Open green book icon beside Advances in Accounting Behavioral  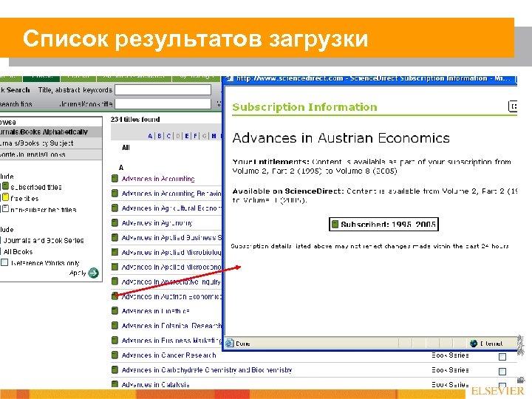click(x=115, y=193)
